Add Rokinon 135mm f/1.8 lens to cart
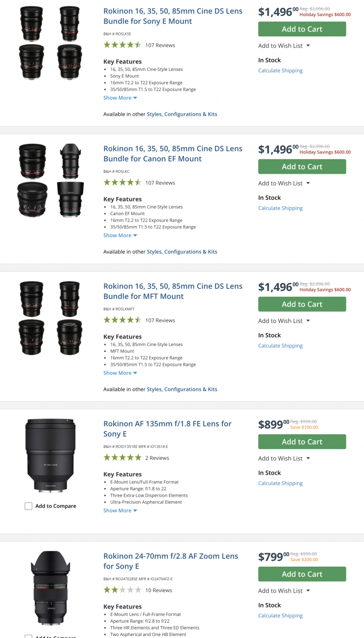364x638 pixels. tap(302, 442)
